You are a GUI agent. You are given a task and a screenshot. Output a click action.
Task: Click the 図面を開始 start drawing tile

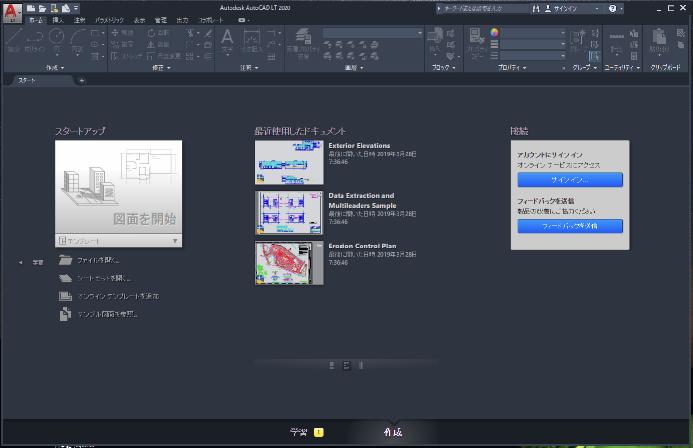[x=118, y=187]
